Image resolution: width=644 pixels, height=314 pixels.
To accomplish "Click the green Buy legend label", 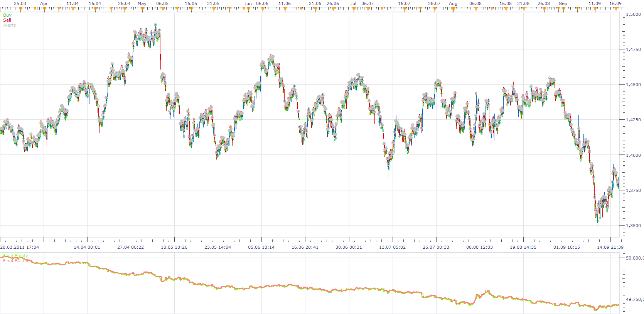I will point(7,15).
